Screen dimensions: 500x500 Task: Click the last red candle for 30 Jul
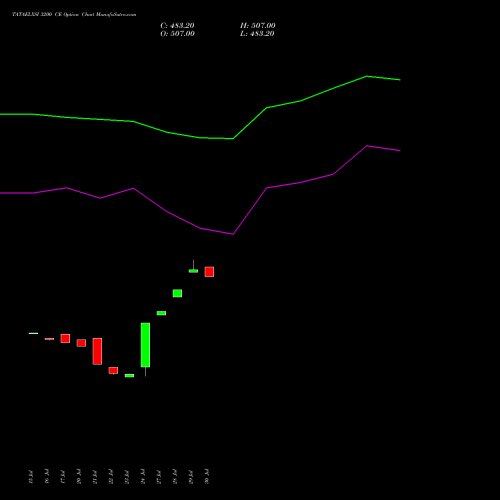tap(209, 272)
